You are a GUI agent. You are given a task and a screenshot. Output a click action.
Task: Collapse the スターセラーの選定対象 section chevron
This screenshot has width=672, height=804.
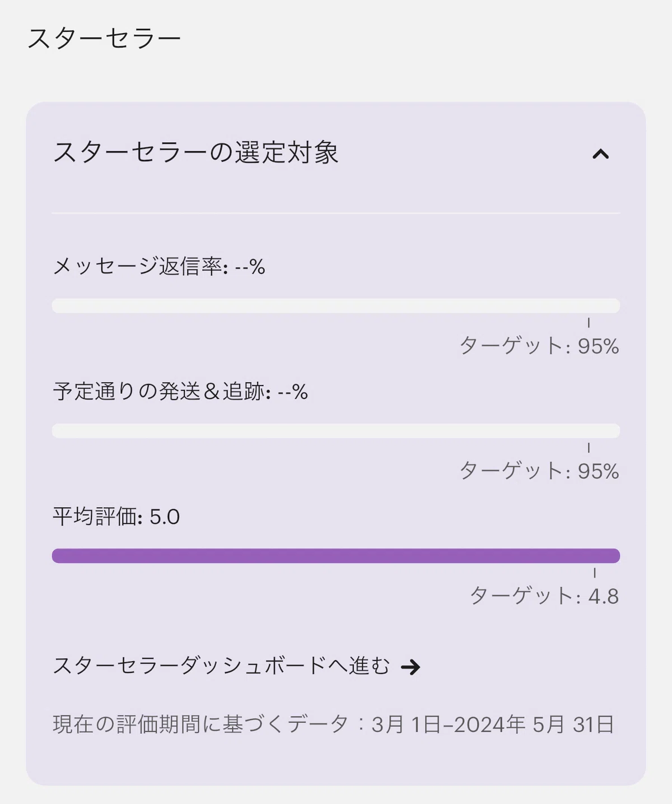click(x=600, y=154)
